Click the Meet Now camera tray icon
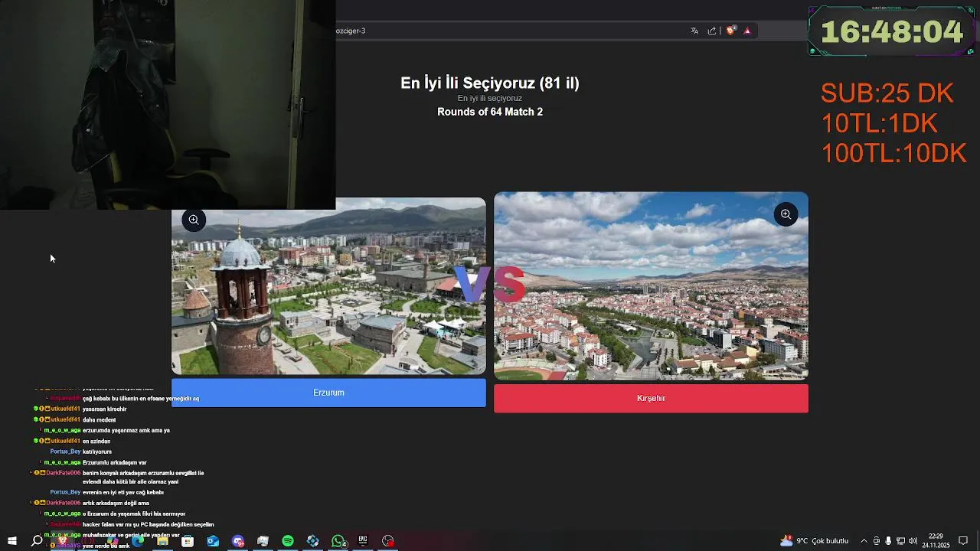 [877, 541]
